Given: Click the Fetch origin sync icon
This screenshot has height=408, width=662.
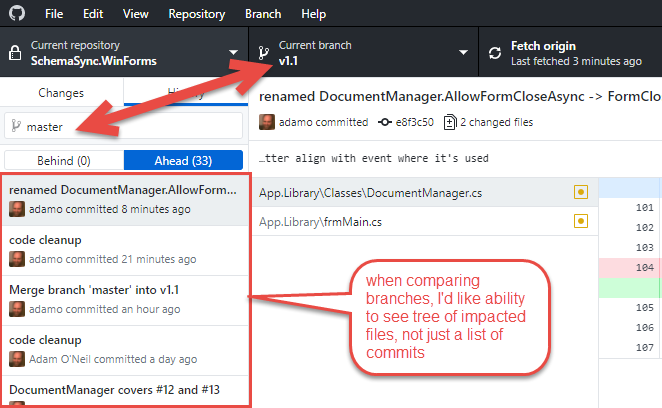Looking at the screenshot, I should point(495,53).
